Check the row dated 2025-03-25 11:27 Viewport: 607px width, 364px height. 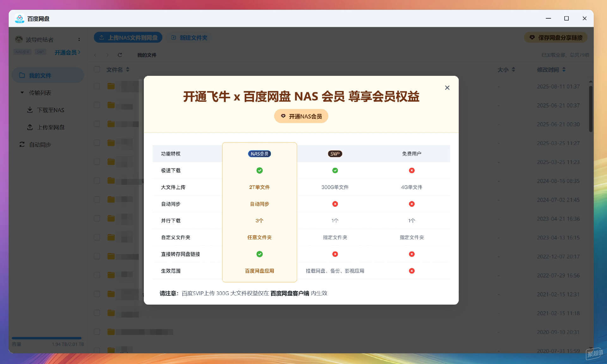pyautogui.click(x=97, y=143)
